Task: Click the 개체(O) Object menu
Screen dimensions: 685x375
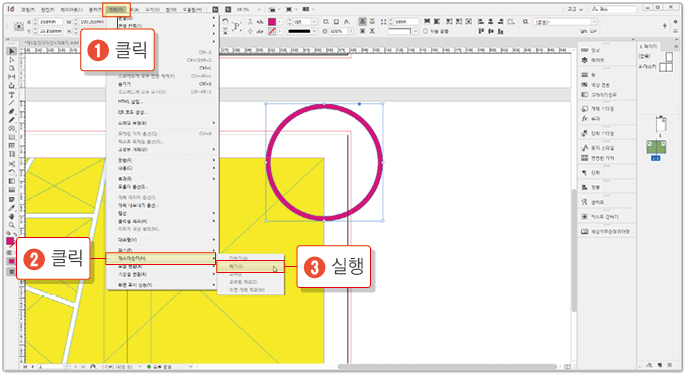Action: tap(116, 9)
